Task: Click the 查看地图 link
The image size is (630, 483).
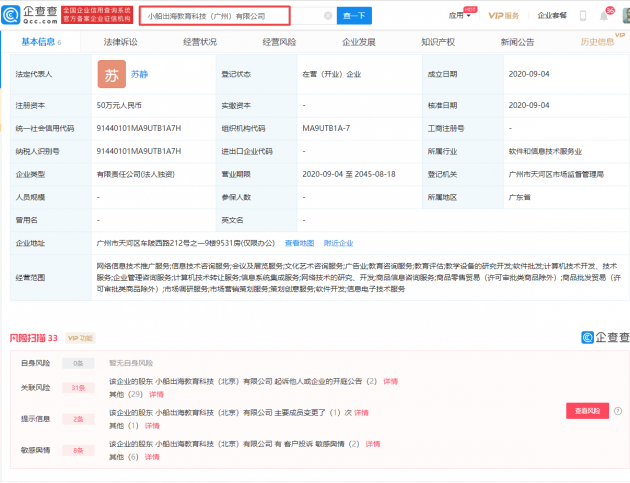Action: (x=299, y=243)
